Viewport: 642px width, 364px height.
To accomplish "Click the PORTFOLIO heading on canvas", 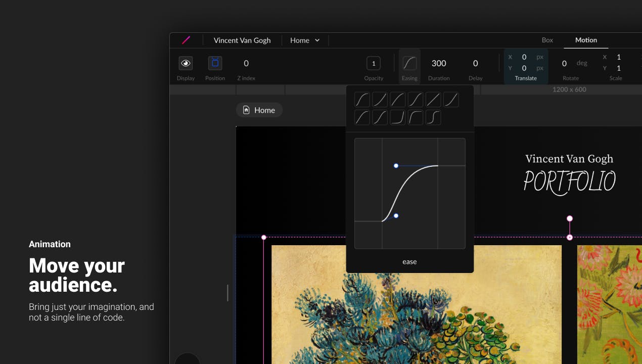I will click(x=569, y=182).
